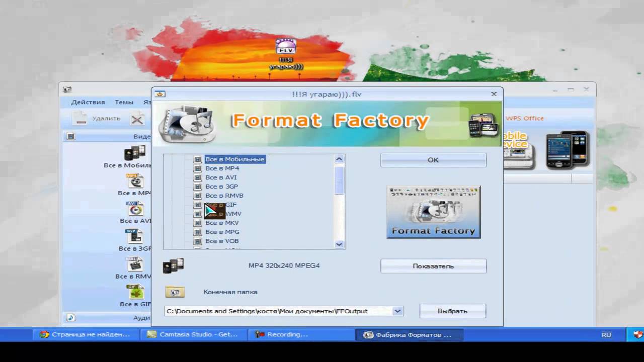The image size is (644, 362).
Task: Click the Выбрать button
Action: coord(452,311)
